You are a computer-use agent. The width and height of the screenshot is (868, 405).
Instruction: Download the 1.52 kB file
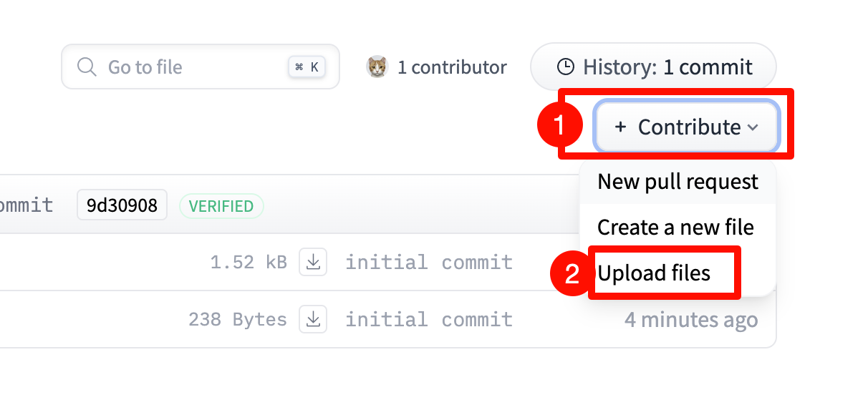313,263
